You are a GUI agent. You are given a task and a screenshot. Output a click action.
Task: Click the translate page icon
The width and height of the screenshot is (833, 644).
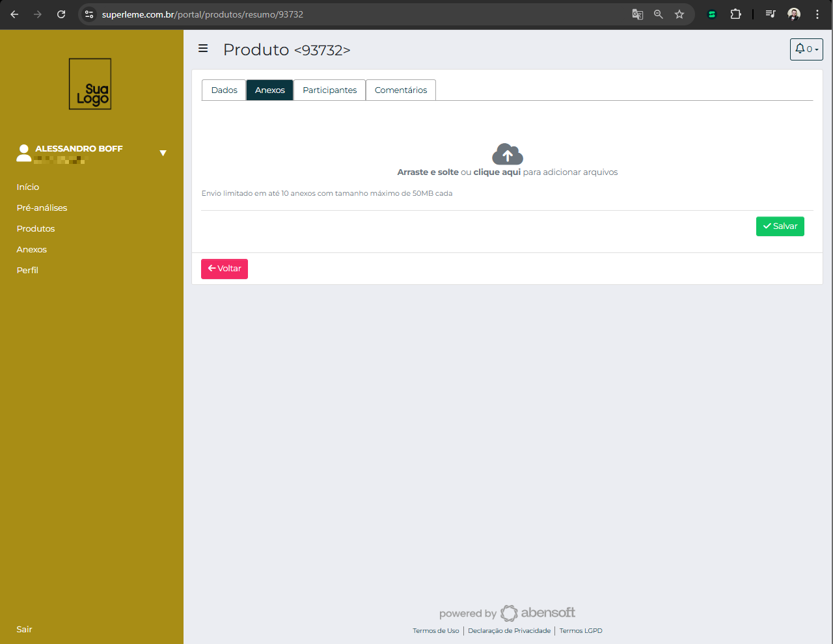point(638,14)
